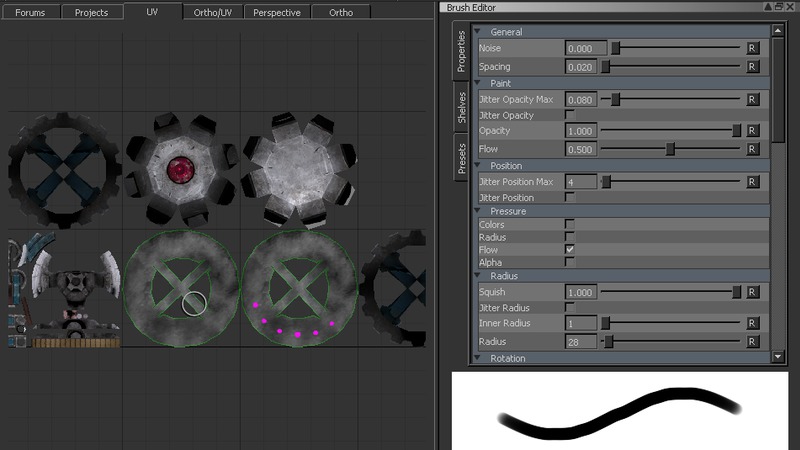Viewport: 800px width, 450px height.
Task: Switch to the Ortho/UV tab
Action: point(212,13)
